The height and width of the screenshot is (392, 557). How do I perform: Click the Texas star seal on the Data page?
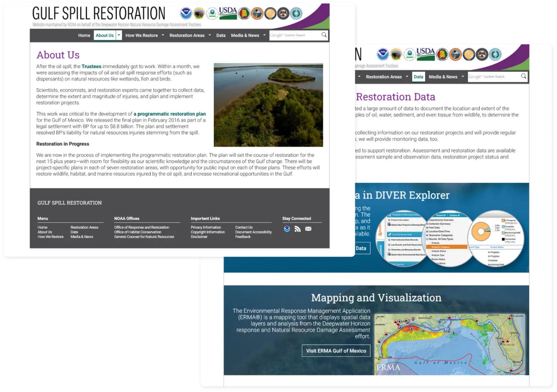(x=495, y=54)
